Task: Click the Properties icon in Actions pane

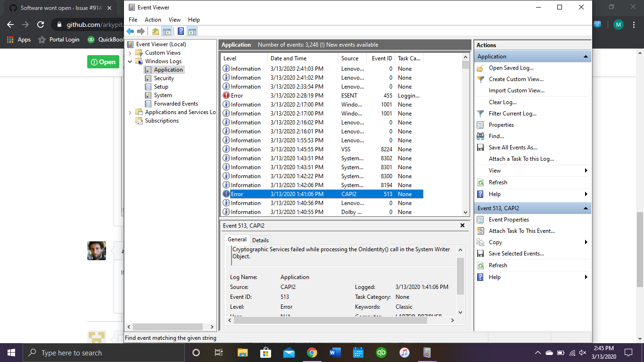Action: 480,125
